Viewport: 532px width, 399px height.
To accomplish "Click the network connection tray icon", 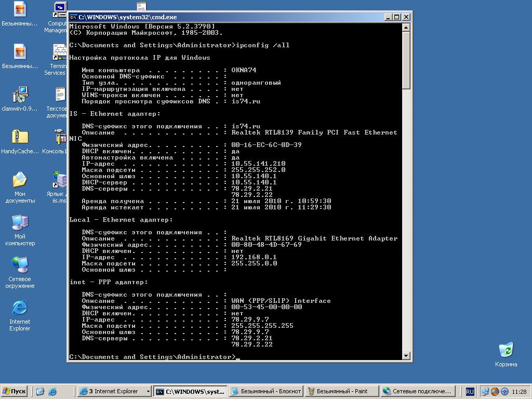I will 485,392.
